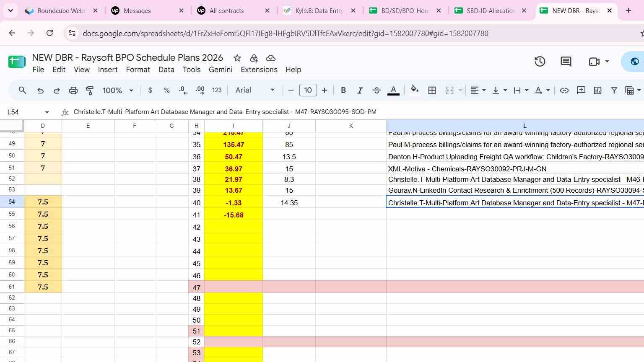Toggle bold formatting
Screen dimensions: 644x362
pyautogui.click(x=343, y=90)
